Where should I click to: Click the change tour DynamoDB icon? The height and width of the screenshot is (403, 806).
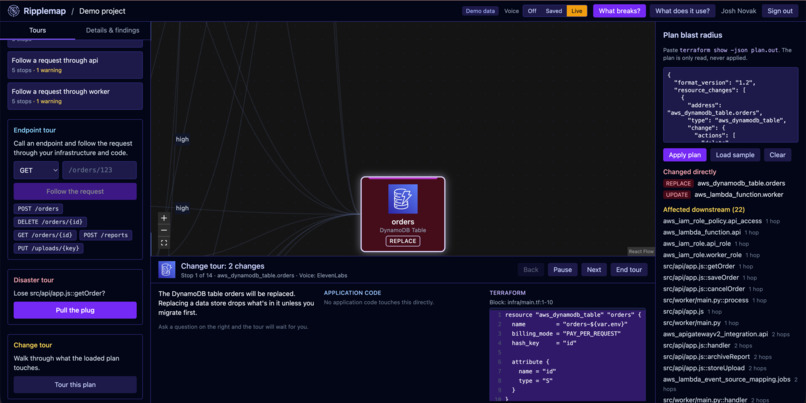tap(166, 269)
